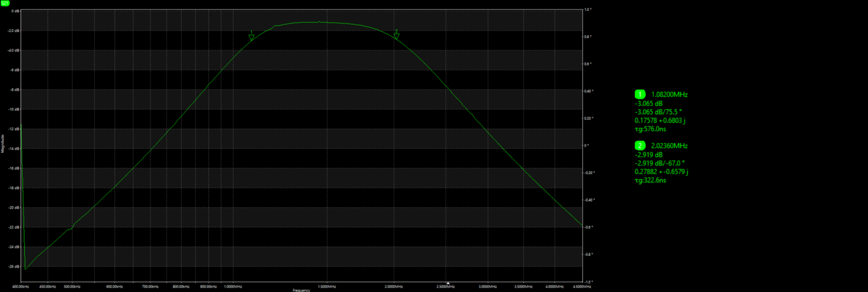Click marker 2 group delay τg:322.6ns
The height and width of the screenshot is (292, 868).
point(650,180)
